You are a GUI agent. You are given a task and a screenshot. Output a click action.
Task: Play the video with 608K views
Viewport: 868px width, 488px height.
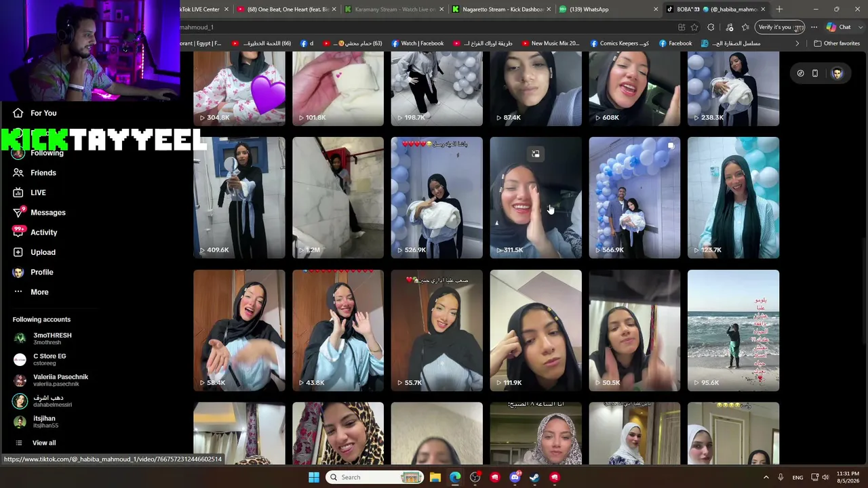tap(635, 89)
